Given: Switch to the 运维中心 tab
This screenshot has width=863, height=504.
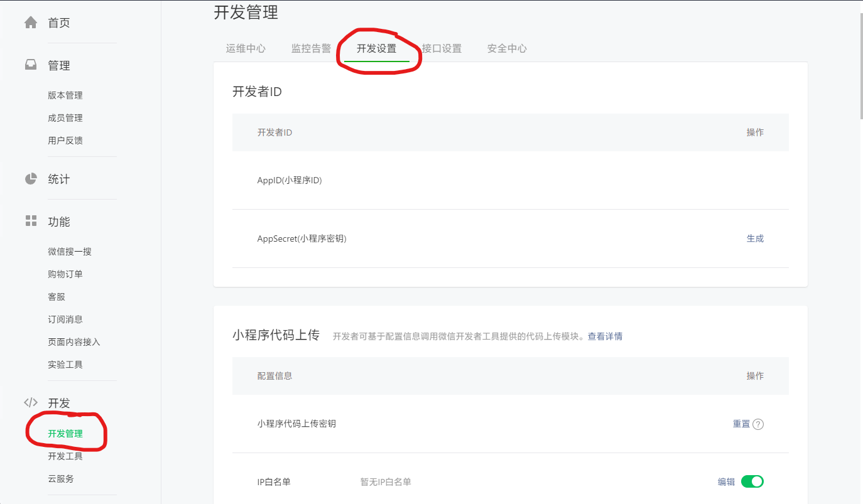Looking at the screenshot, I should click(246, 48).
